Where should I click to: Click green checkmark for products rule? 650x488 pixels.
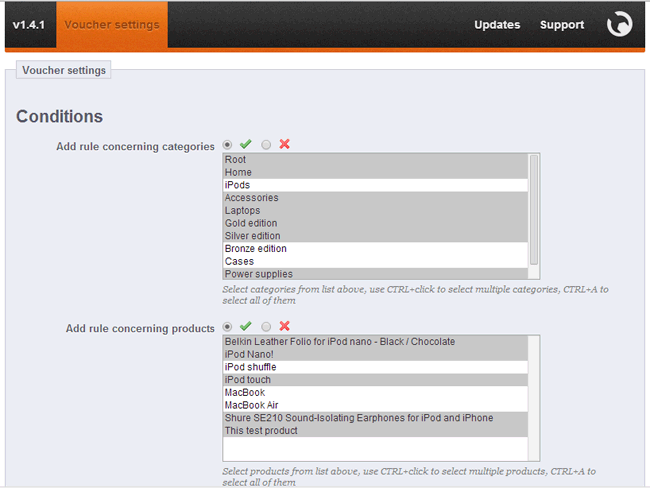click(x=246, y=326)
